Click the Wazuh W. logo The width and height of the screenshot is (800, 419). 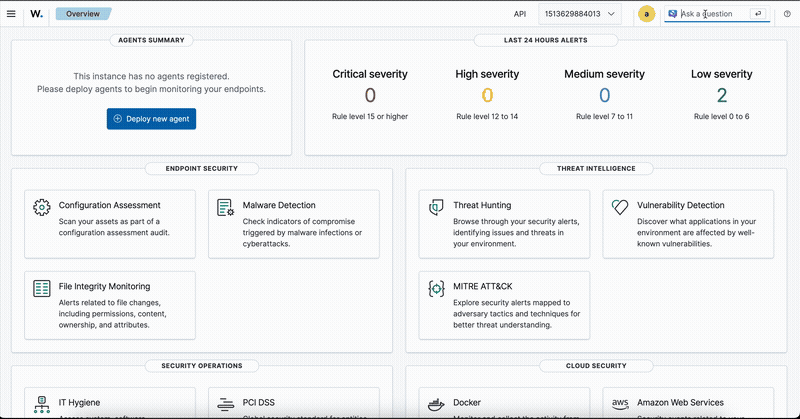37,14
